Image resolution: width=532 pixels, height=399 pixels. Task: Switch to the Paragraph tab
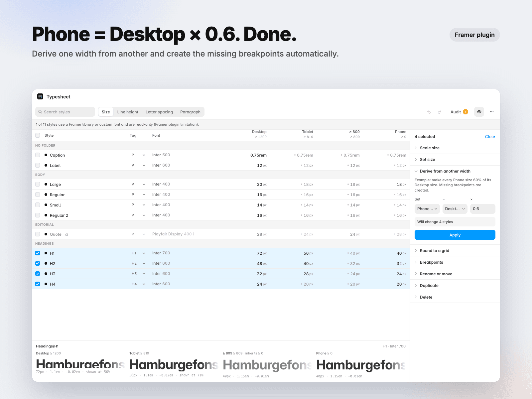190,112
